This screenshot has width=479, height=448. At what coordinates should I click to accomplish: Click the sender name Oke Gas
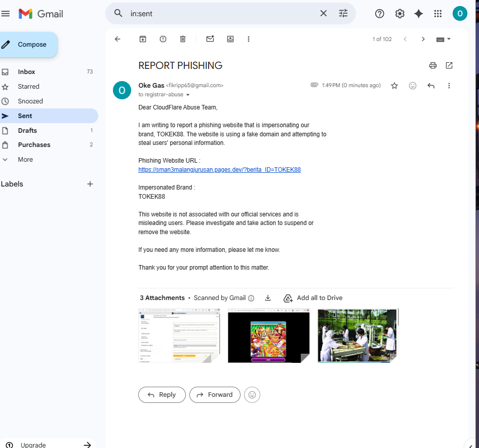151,86
